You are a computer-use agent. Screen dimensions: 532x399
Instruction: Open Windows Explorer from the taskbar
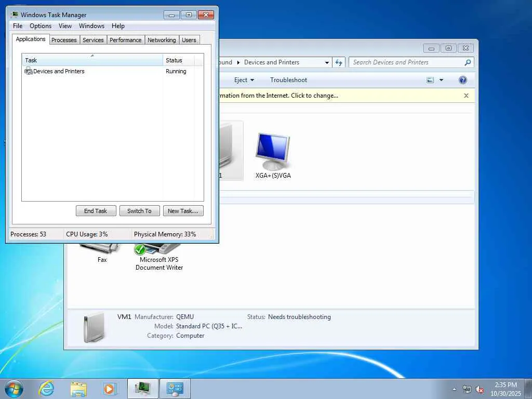78,389
